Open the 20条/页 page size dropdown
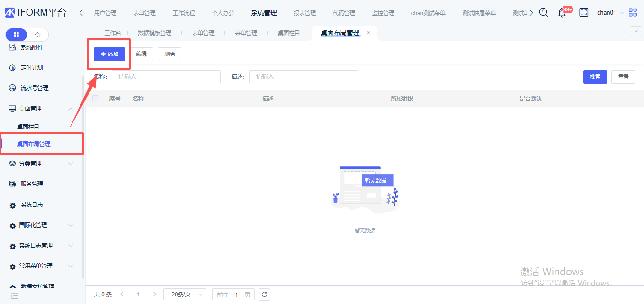The height and width of the screenshot is (304, 644). [184, 295]
